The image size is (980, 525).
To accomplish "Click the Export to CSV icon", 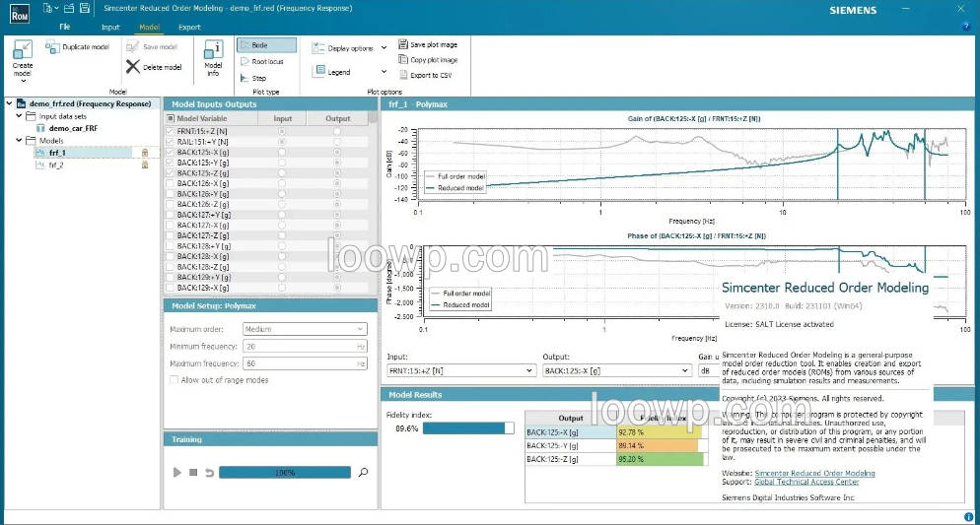I will [403, 75].
